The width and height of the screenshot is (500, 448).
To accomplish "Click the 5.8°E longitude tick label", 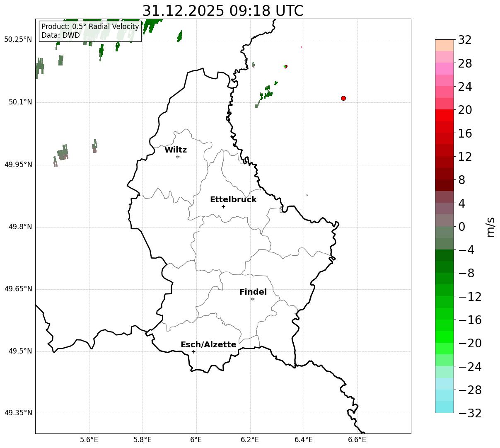I will click(x=143, y=440).
